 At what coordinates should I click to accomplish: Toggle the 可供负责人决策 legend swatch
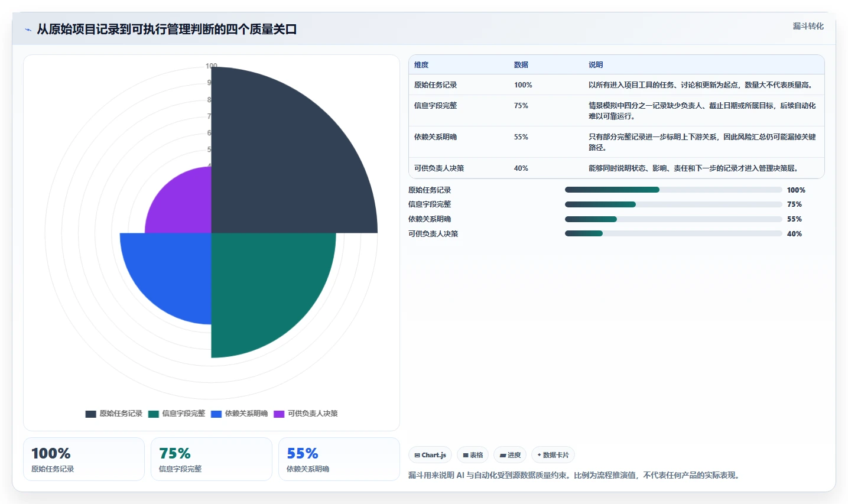(x=279, y=414)
